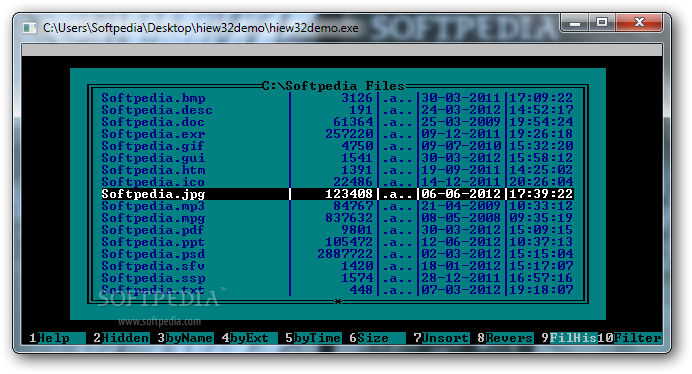
Task: Minimize the hiew32demo window
Action: (x=575, y=23)
